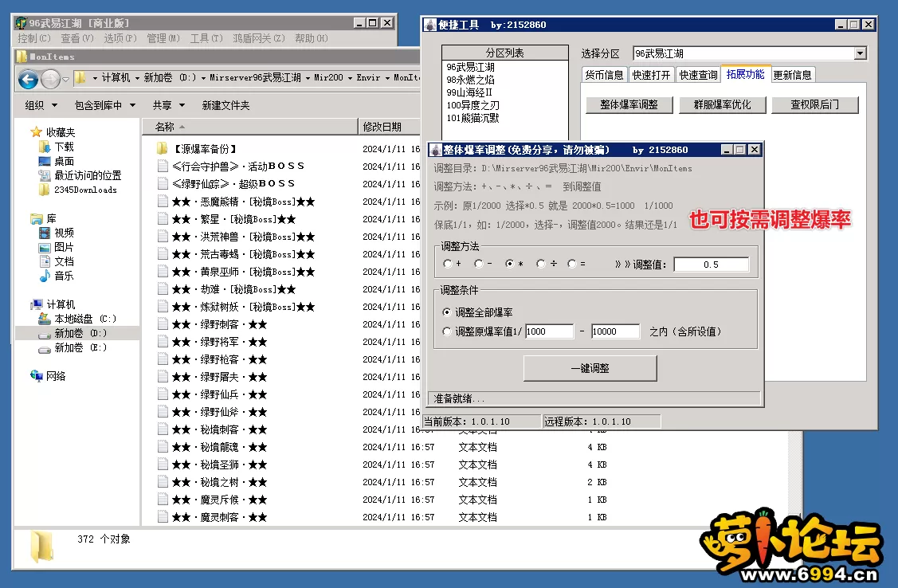Select the + adjustment method radio
Image resolution: width=898 pixels, height=588 pixels.
(x=447, y=264)
